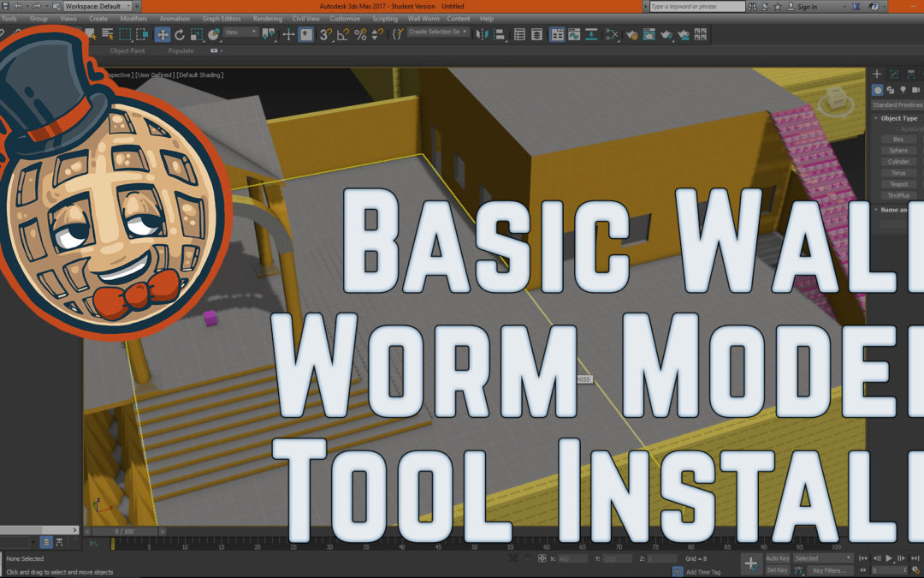
Task: Toggle Keyboard Shortcut Override button
Action: [x=305, y=34]
